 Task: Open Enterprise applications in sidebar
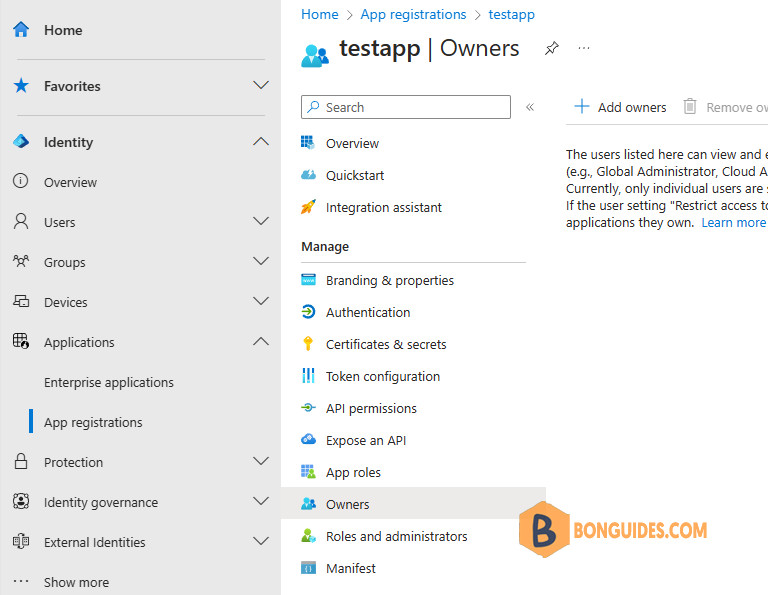pyautogui.click(x=109, y=382)
